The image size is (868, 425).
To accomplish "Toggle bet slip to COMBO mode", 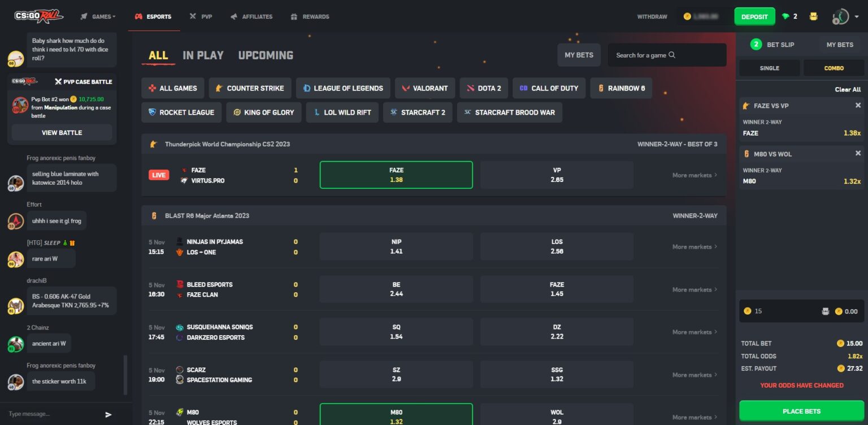I will click(x=834, y=67).
